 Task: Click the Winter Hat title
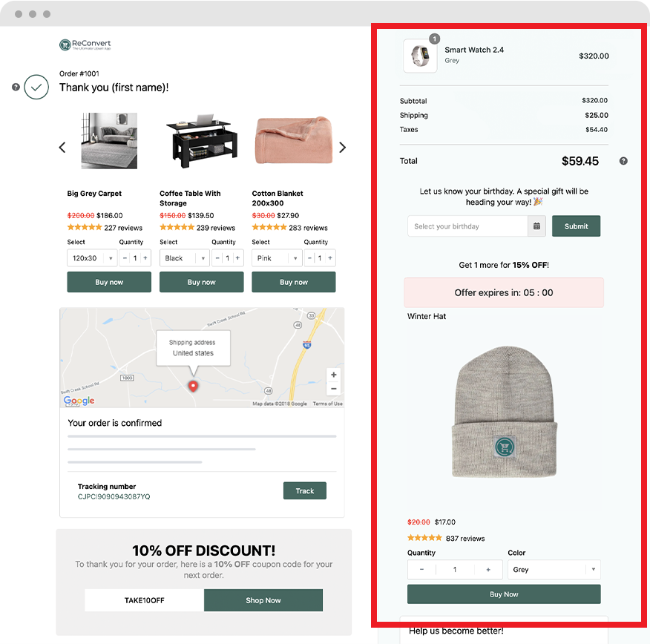(x=427, y=316)
